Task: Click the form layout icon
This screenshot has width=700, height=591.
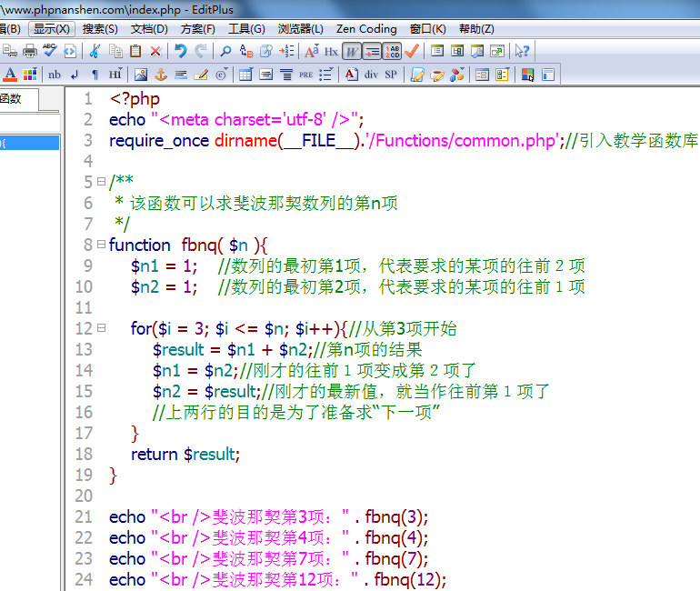Action: pyautogui.click(x=482, y=75)
